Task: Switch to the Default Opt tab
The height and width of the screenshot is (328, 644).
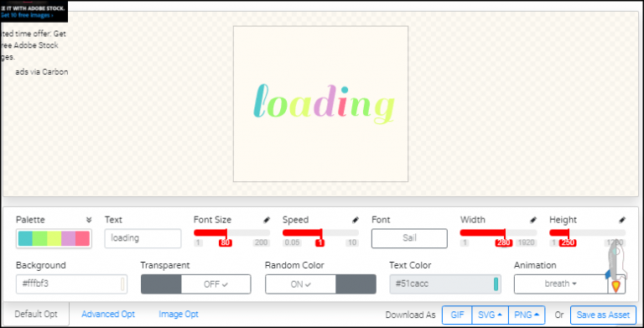Action: click(36, 315)
